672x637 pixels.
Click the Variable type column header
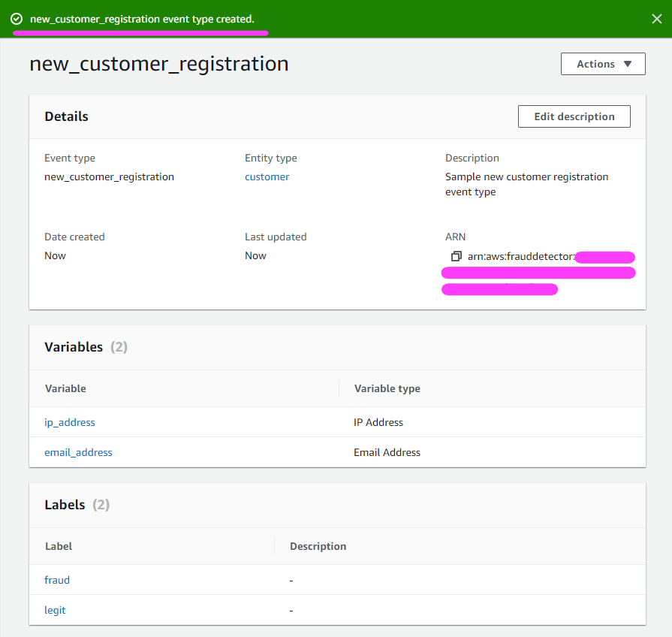click(387, 389)
